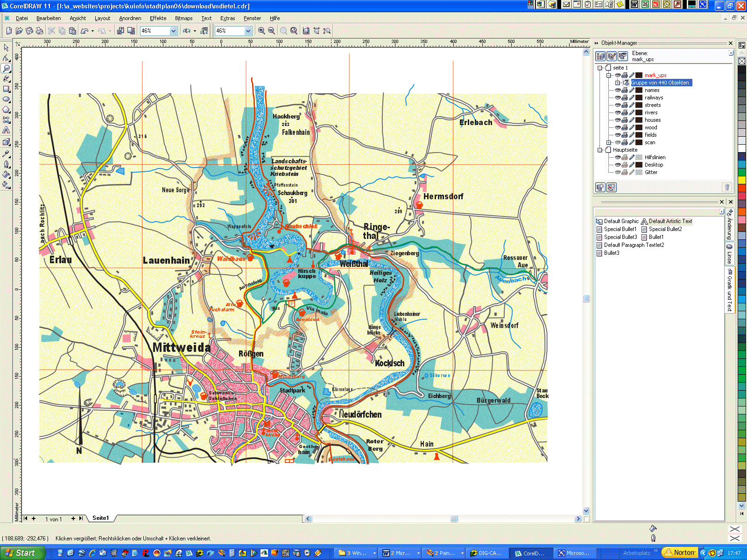Image resolution: width=747 pixels, height=560 pixels.
Task: Toggle printing for the streets layer
Action: (x=624, y=105)
